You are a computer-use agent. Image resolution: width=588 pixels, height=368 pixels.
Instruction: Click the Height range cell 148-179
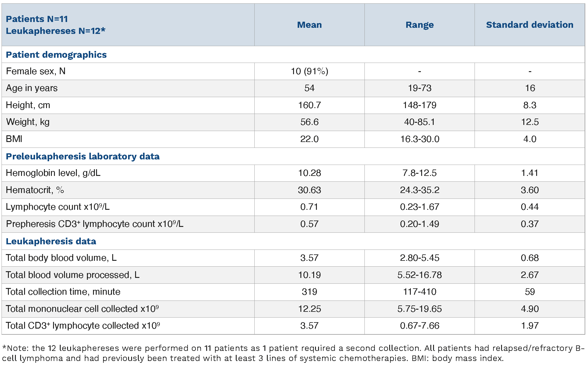419,105
